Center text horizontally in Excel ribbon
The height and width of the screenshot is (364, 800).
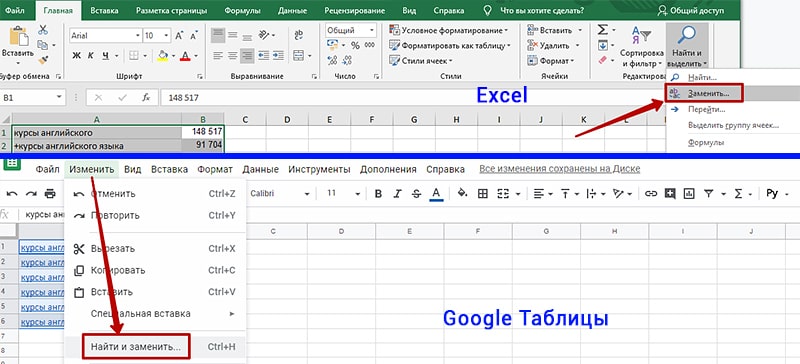233,56
